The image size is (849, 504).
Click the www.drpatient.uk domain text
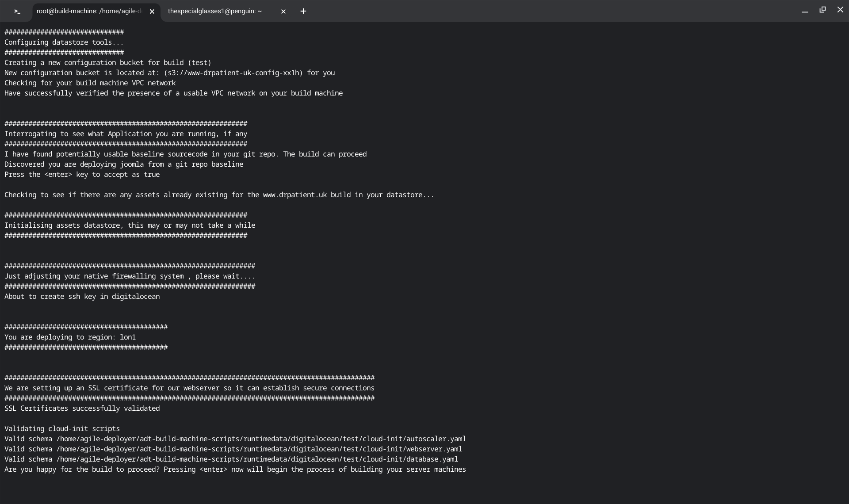pyautogui.click(x=295, y=195)
